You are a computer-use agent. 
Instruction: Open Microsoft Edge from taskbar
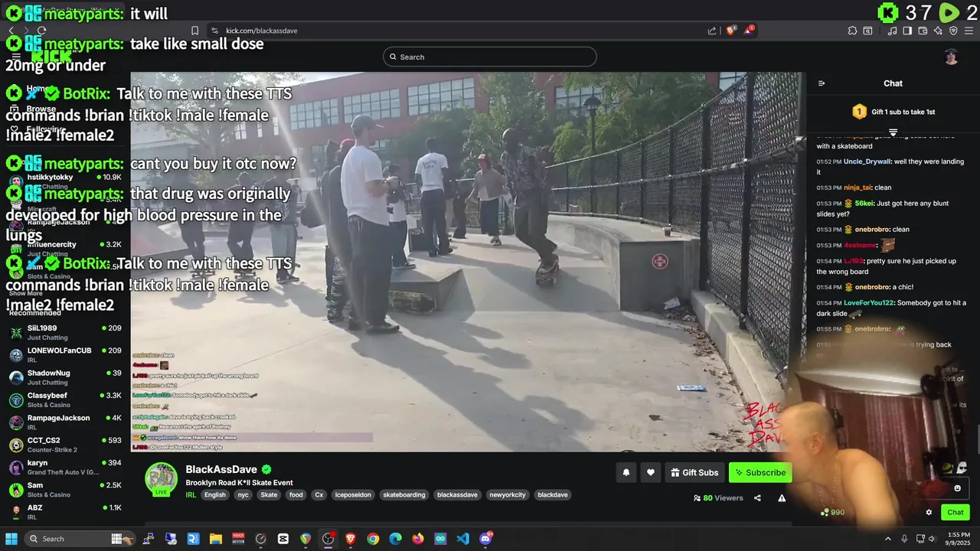(395, 539)
